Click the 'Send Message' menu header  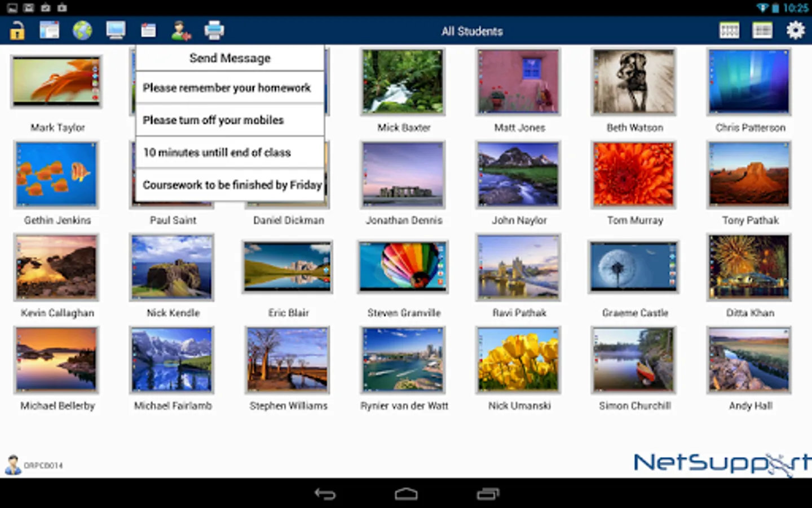(230, 58)
